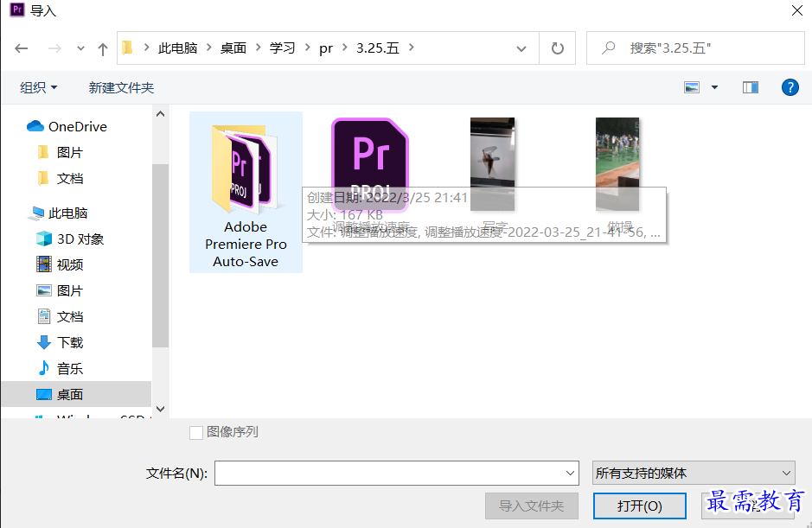This screenshot has width=812, height=528.
Task: Click the 桌面 monitor icon
Action: [44, 394]
